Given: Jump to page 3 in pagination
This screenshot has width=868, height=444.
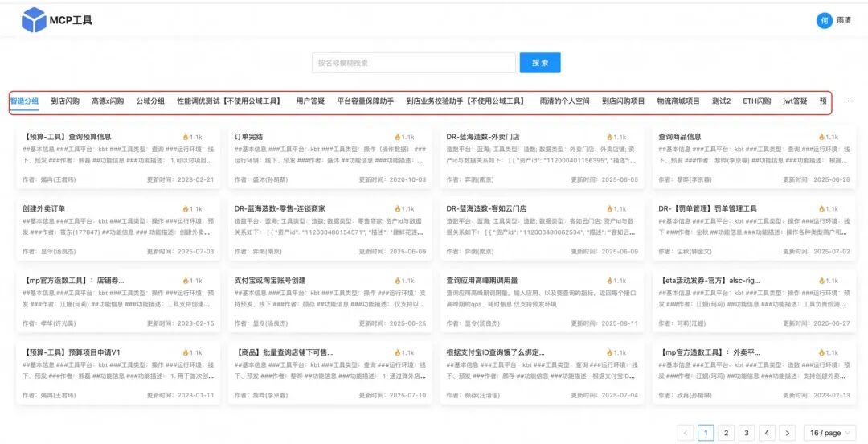Looking at the screenshot, I should (747, 433).
